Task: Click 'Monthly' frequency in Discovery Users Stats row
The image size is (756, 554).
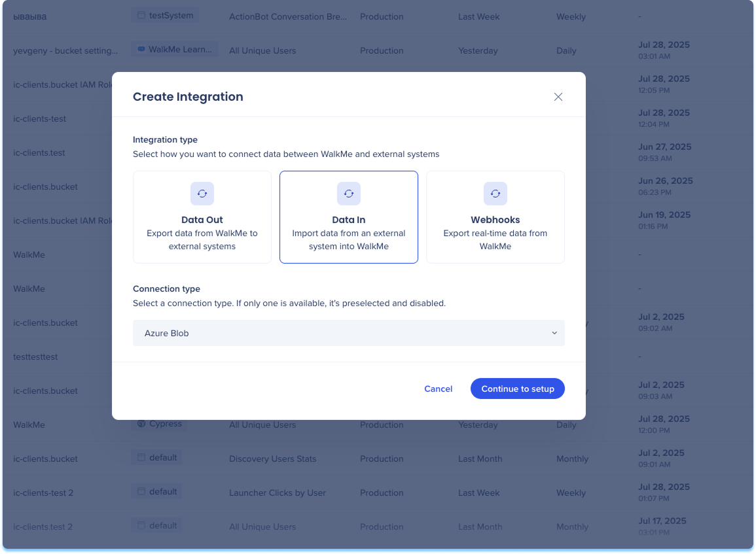Action: (x=572, y=459)
